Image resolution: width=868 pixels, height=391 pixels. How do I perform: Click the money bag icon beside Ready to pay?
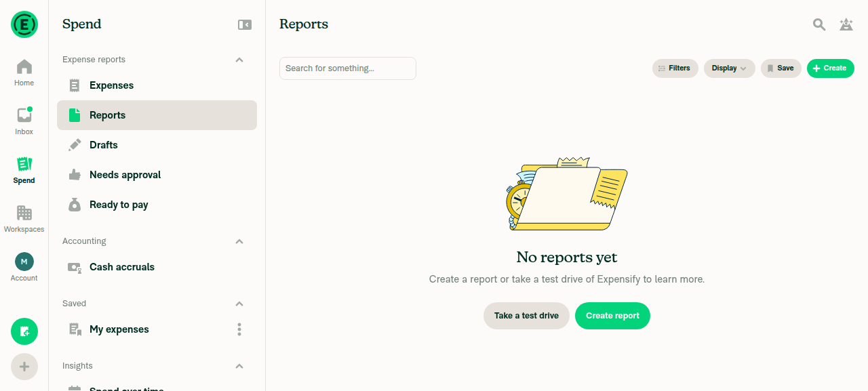(x=75, y=205)
